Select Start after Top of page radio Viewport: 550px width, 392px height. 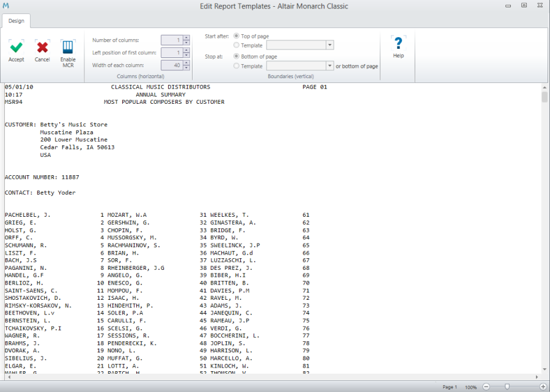click(x=237, y=36)
